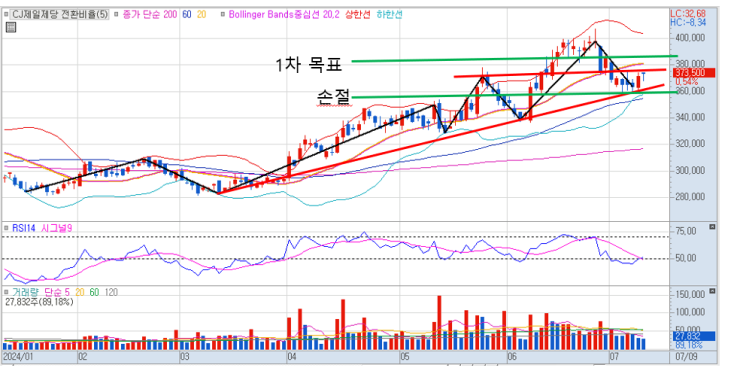The width and height of the screenshot is (743, 371).
Task: Click the 280,000 price axis label
Action: point(689,197)
